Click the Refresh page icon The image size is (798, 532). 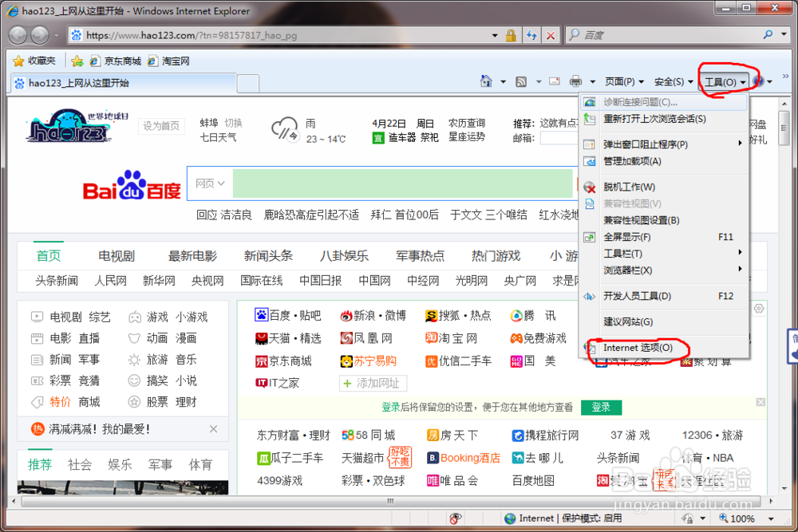(531, 35)
